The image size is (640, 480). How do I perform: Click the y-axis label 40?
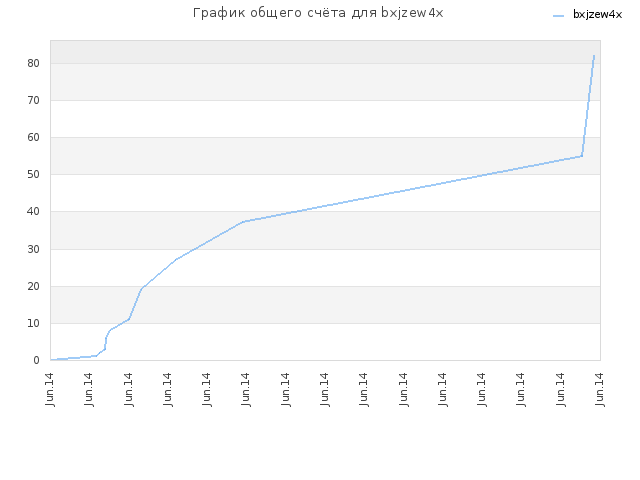click(33, 211)
